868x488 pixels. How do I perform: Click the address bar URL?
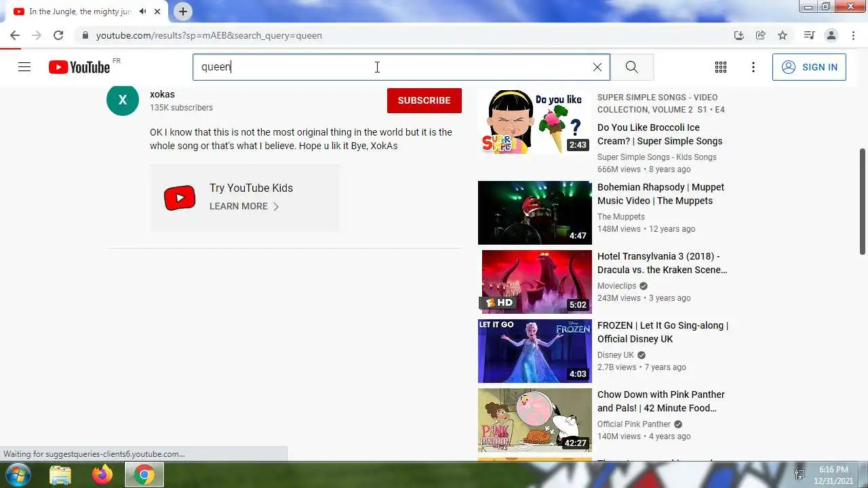[x=209, y=35]
